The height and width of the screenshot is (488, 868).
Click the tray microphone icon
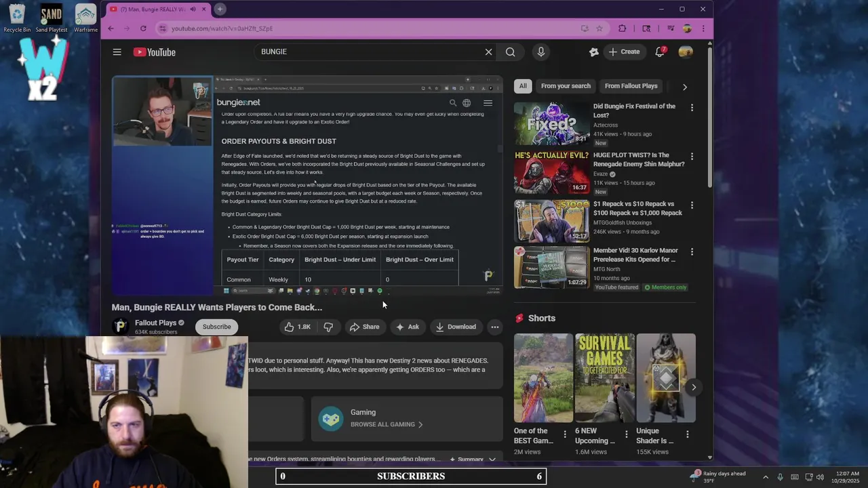[780, 477]
